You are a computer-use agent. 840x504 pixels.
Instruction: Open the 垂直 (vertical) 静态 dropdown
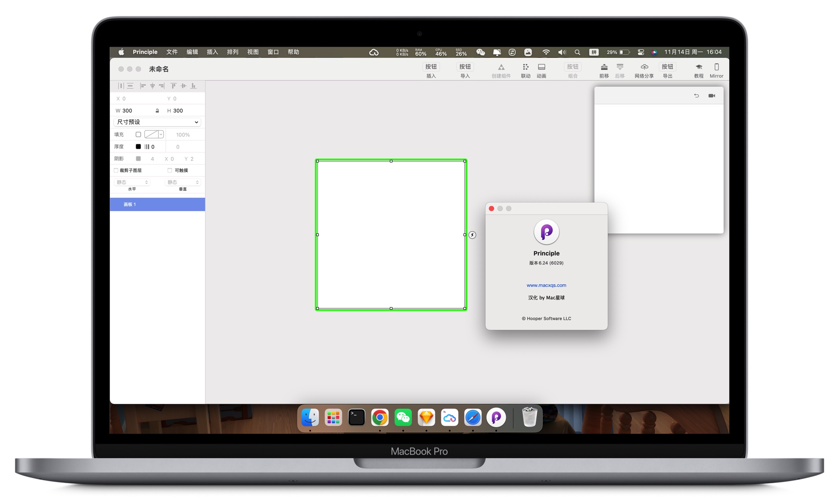[x=183, y=182]
